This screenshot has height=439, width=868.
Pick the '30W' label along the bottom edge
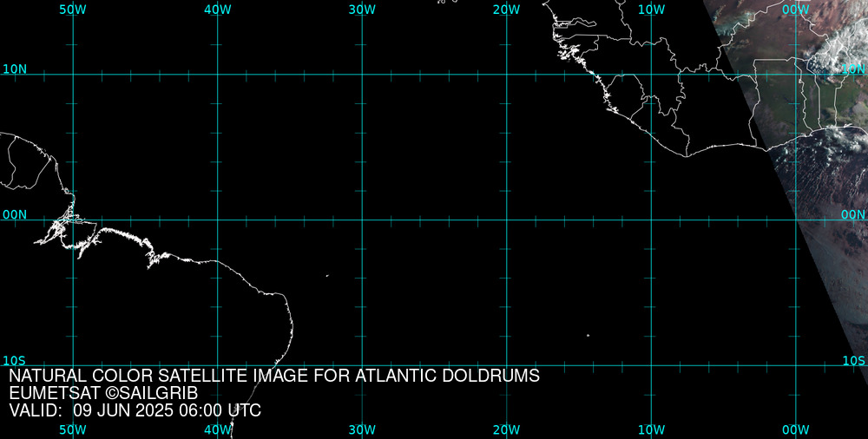(363, 430)
